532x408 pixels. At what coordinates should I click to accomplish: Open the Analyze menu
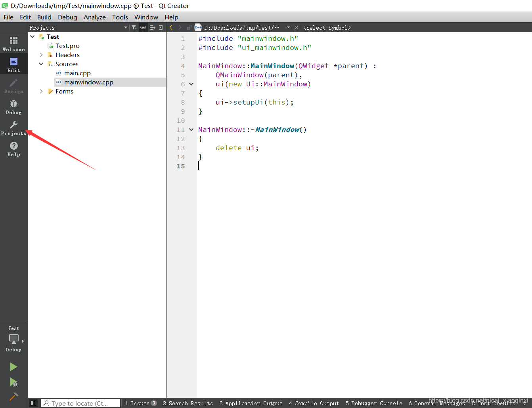tap(95, 17)
